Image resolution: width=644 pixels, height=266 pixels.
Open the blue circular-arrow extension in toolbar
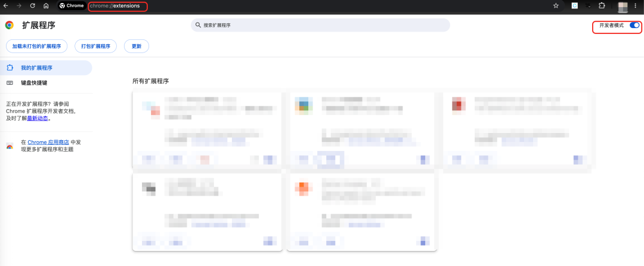point(575,6)
